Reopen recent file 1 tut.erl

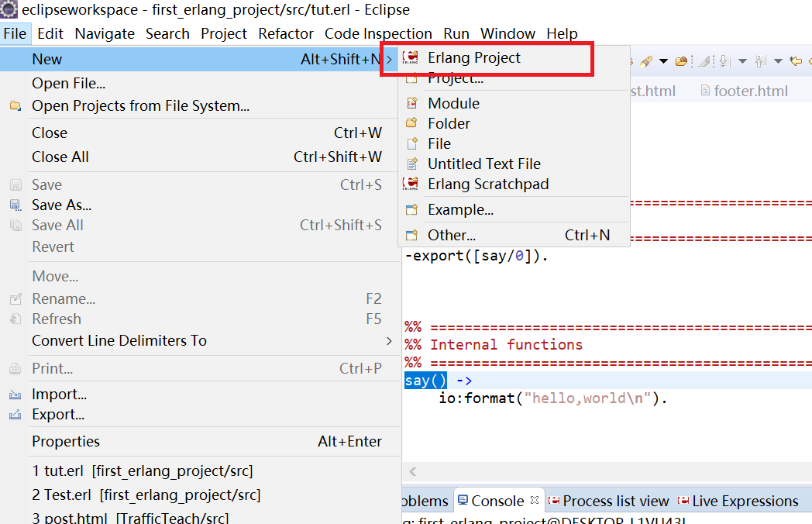(x=200, y=471)
